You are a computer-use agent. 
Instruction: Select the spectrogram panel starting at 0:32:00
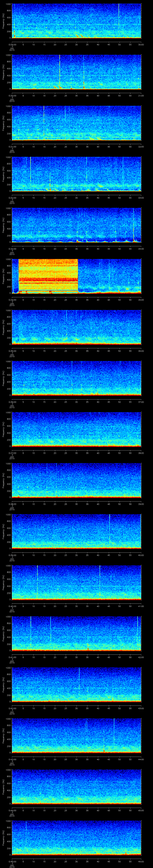tap(76, 174)
